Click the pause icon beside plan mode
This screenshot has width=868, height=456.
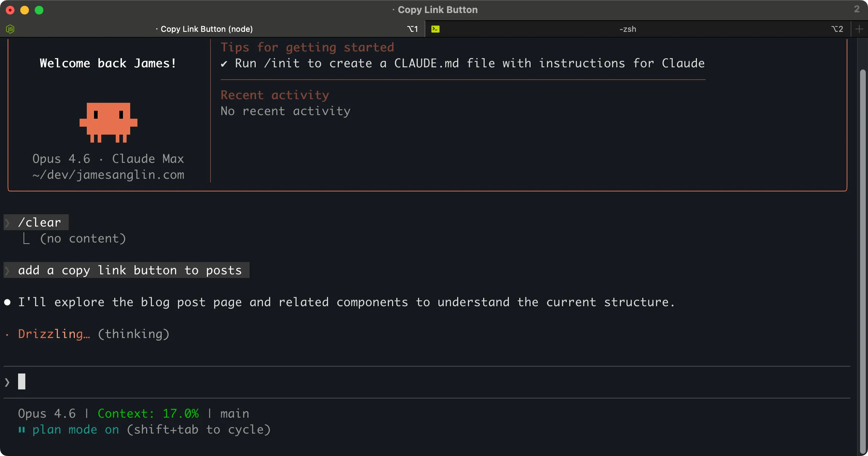point(21,430)
